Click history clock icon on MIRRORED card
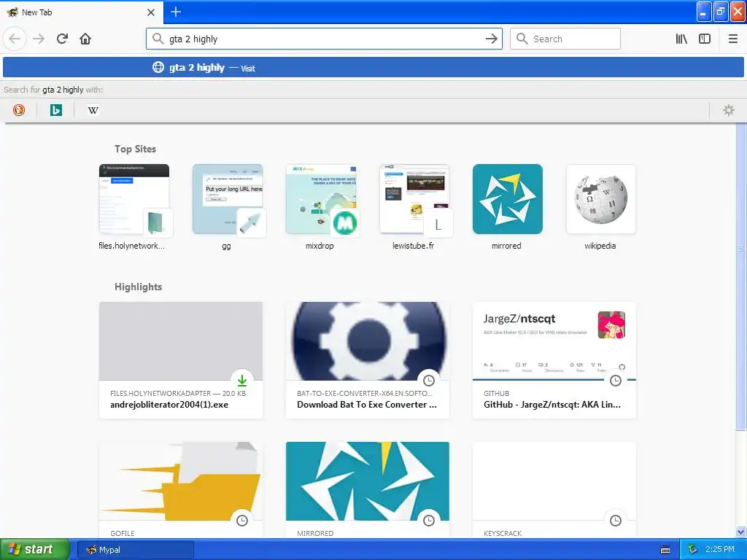 point(429,521)
